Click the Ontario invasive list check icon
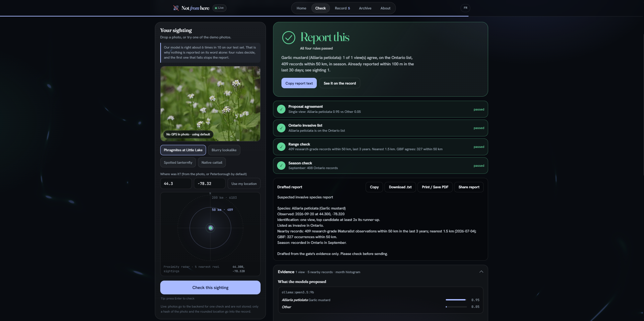The width and height of the screenshot is (644, 321). pos(281,128)
